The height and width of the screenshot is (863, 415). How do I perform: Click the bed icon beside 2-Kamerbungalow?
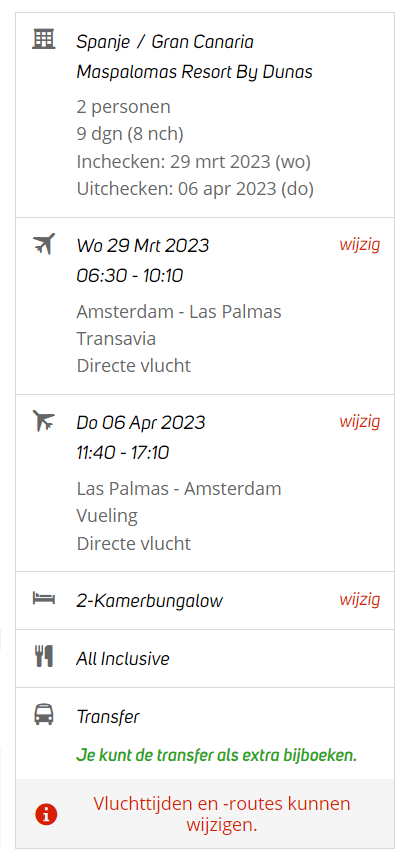43,598
